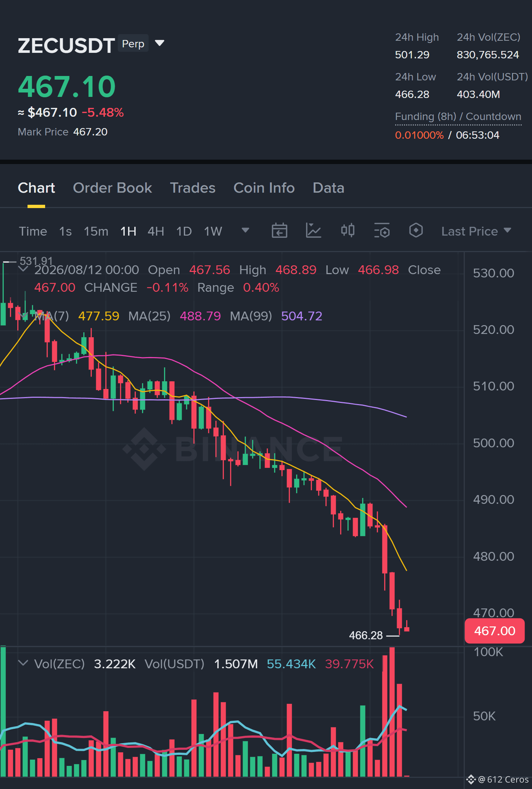Tap the High price 468.89
532x789 pixels.
(296, 270)
